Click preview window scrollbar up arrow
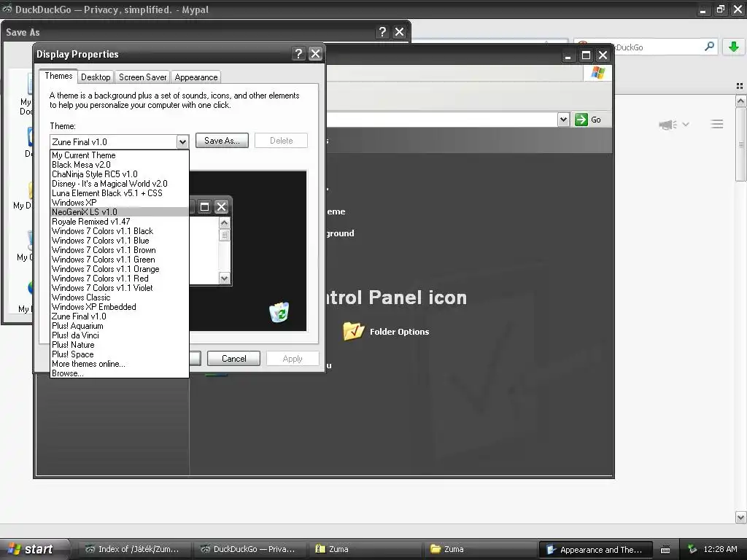The width and height of the screenshot is (747, 560). [225, 223]
